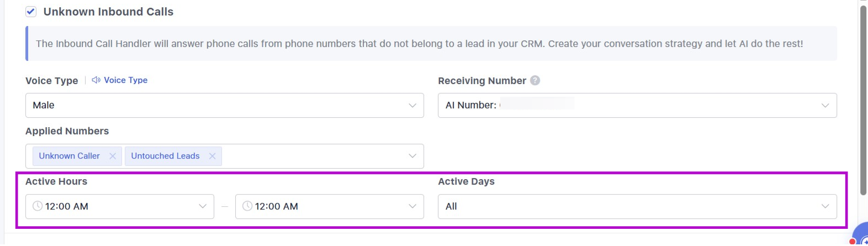
Task: Click the clock icon in end time field
Action: (247, 206)
